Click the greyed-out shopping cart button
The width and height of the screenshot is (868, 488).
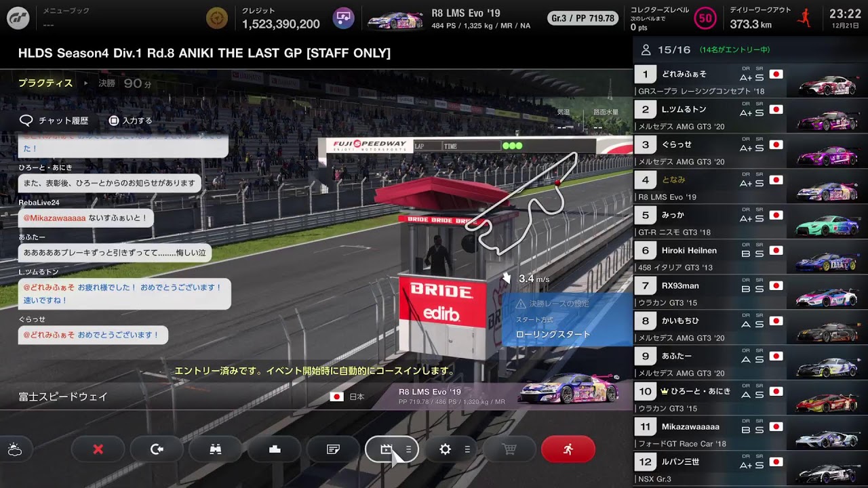pyautogui.click(x=509, y=449)
